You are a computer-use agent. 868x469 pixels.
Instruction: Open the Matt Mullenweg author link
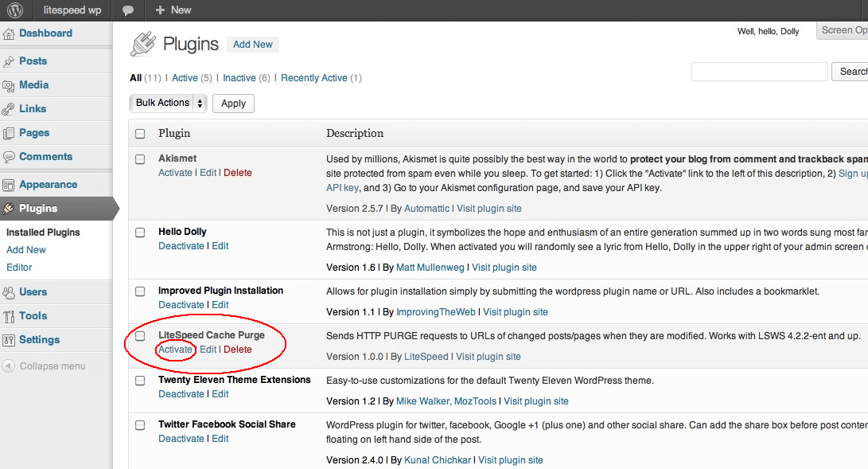(x=430, y=267)
